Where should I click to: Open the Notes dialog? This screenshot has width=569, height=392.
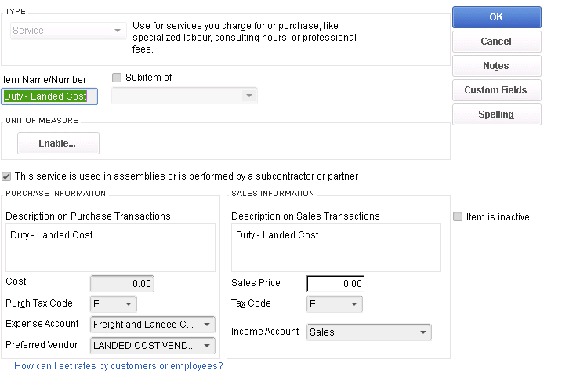(x=496, y=66)
